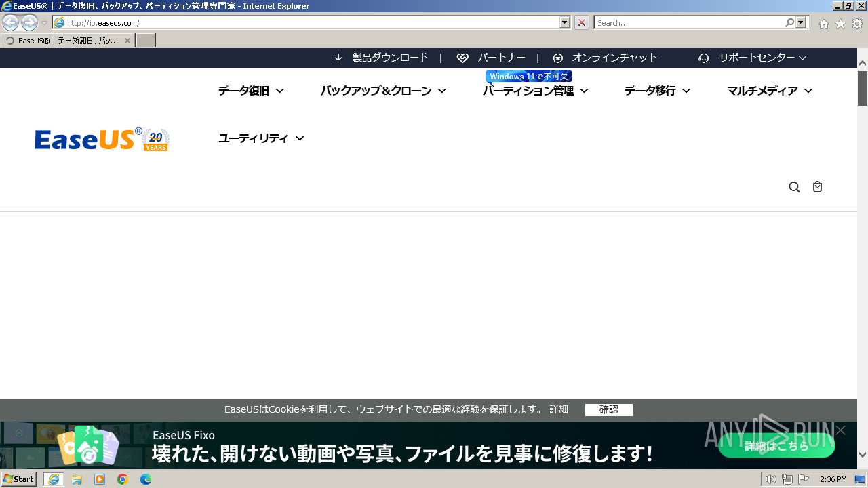
Task: Click the partner heart handshake icon
Action: pyautogui.click(x=462, y=58)
